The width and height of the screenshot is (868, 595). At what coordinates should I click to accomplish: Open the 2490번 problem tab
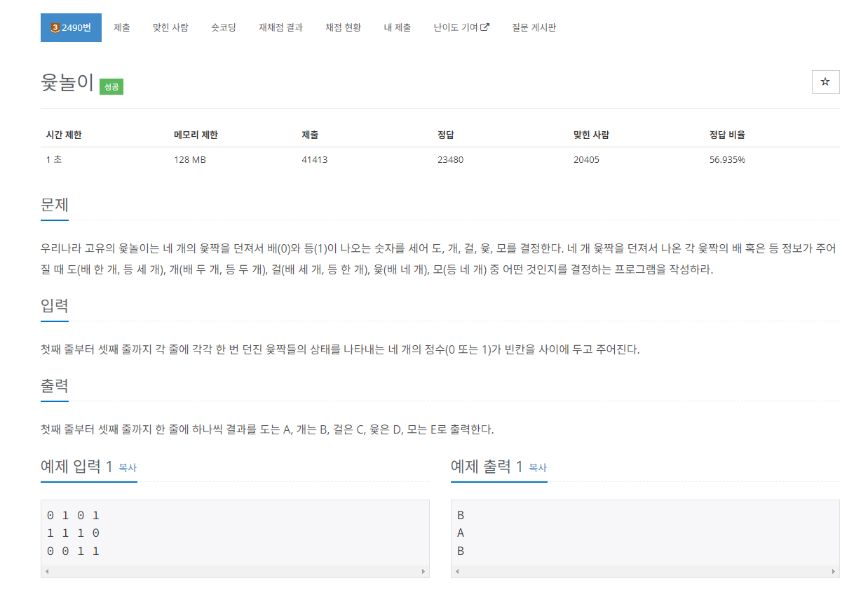pyautogui.click(x=71, y=28)
